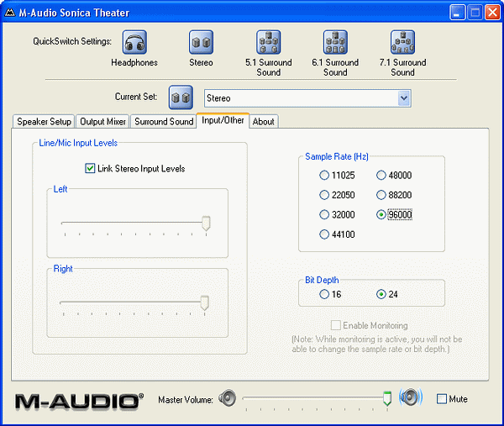Select the Input/Other tab

[223, 120]
